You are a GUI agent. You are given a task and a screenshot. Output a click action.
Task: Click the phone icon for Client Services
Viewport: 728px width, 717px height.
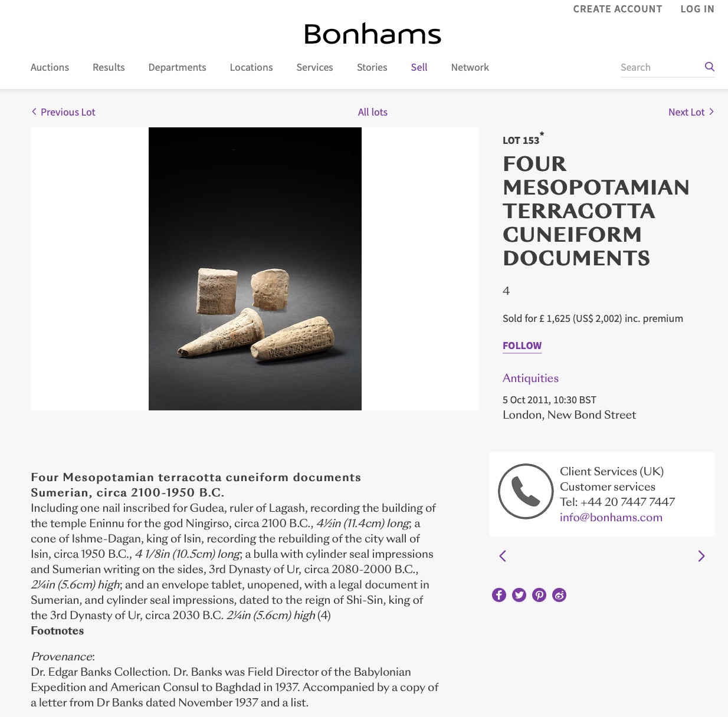tap(526, 491)
